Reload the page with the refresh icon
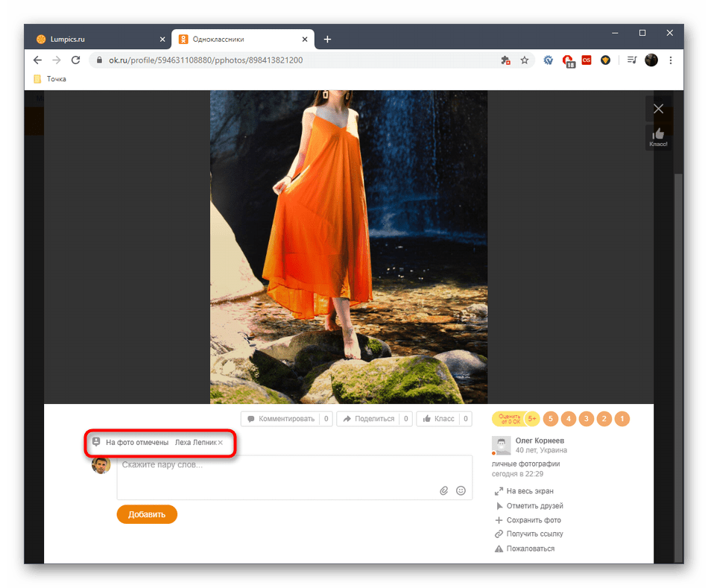This screenshot has width=708, height=588. 76,60
